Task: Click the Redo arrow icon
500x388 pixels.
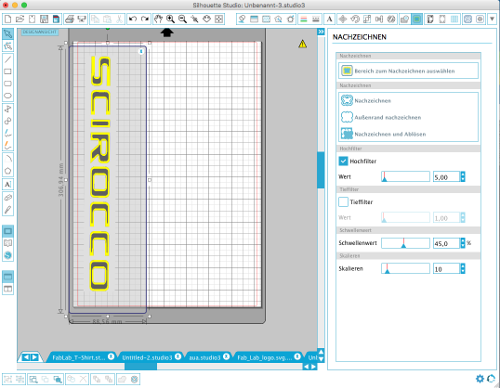Action: (x=145, y=19)
